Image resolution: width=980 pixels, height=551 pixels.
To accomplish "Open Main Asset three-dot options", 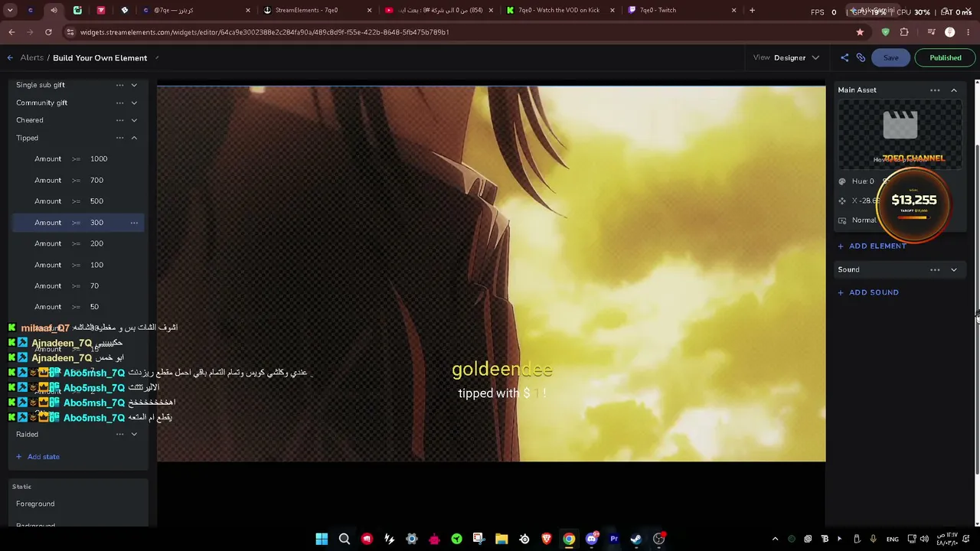I will (935, 90).
